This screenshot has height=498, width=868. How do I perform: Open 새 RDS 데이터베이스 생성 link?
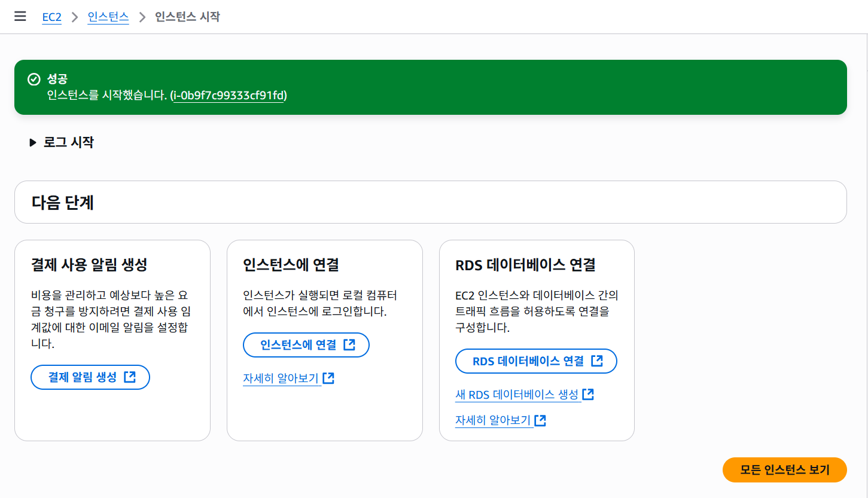click(517, 395)
